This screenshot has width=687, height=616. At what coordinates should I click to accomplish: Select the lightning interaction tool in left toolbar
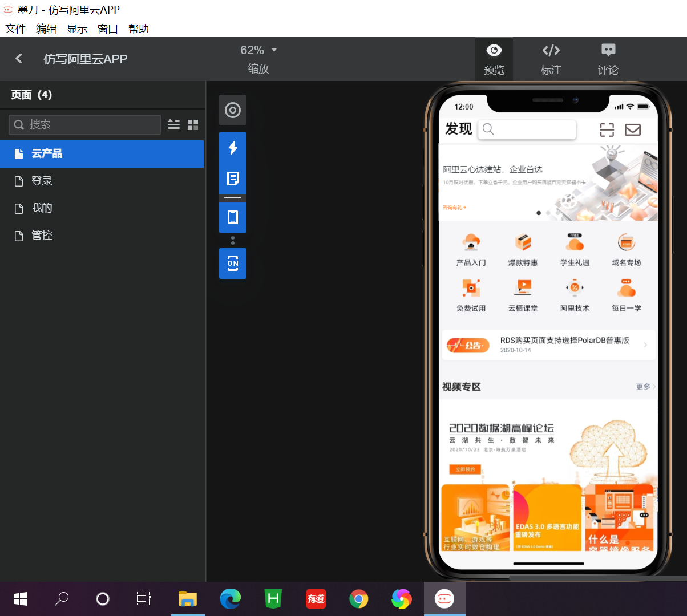pos(232,147)
